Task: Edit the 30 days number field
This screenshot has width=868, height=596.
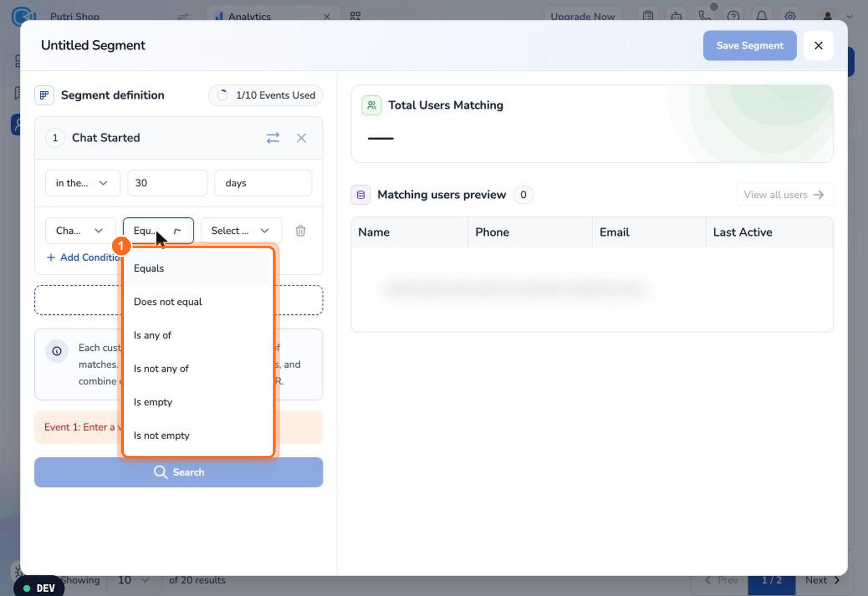Action: click(x=167, y=183)
